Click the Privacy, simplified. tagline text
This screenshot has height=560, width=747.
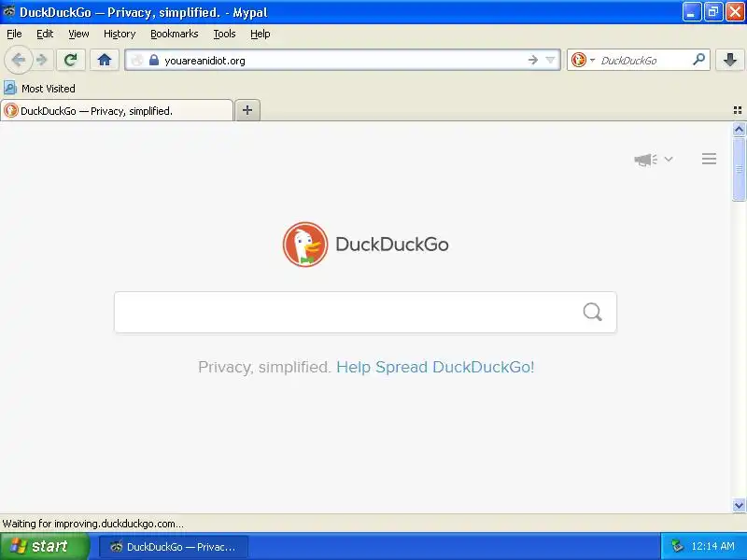click(264, 367)
